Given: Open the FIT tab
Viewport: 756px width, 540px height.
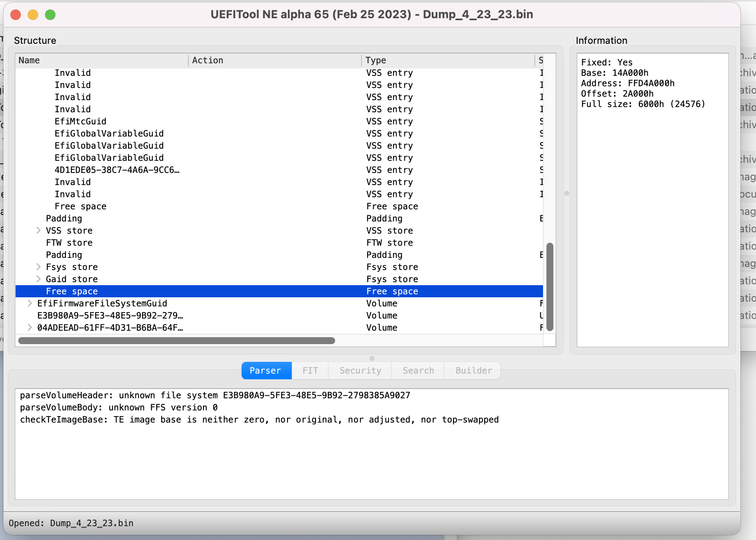Looking at the screenshot, I should click(x=310, y=371).
